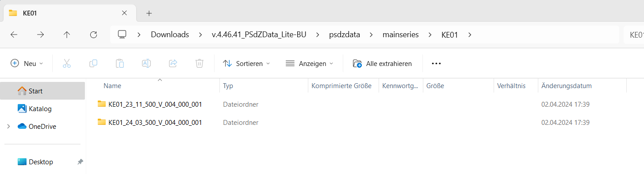Navigate up one folder level
Image resolution: width=644 pixels, height=174 pixels.
[67, 35]
